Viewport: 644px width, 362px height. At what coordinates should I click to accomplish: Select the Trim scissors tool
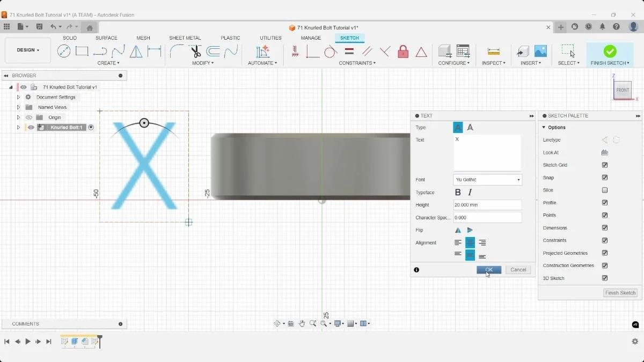click(x=195, y=51)
